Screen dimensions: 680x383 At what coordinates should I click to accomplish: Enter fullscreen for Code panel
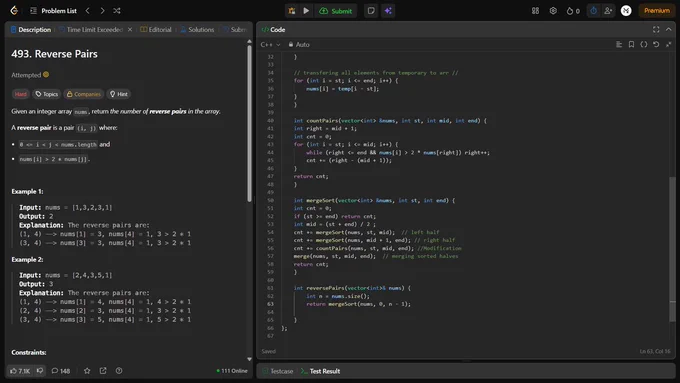point(656,29)
